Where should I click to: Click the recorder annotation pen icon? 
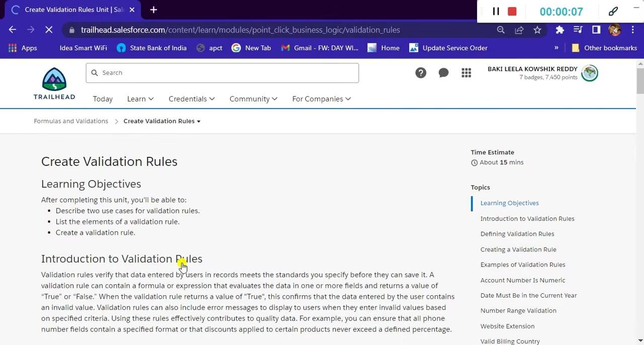point(613,11)
